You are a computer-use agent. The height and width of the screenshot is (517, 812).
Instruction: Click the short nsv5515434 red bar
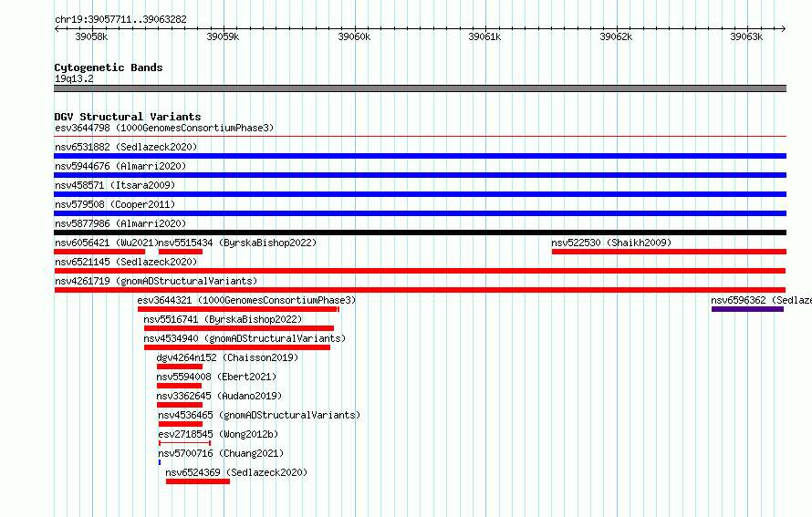tap(181, 252)
